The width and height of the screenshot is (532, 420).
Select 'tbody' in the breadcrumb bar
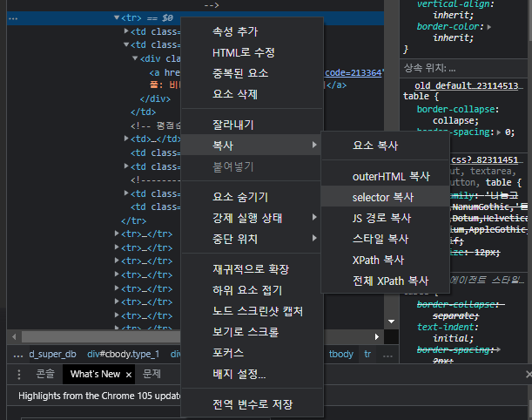tap(341, 354)
